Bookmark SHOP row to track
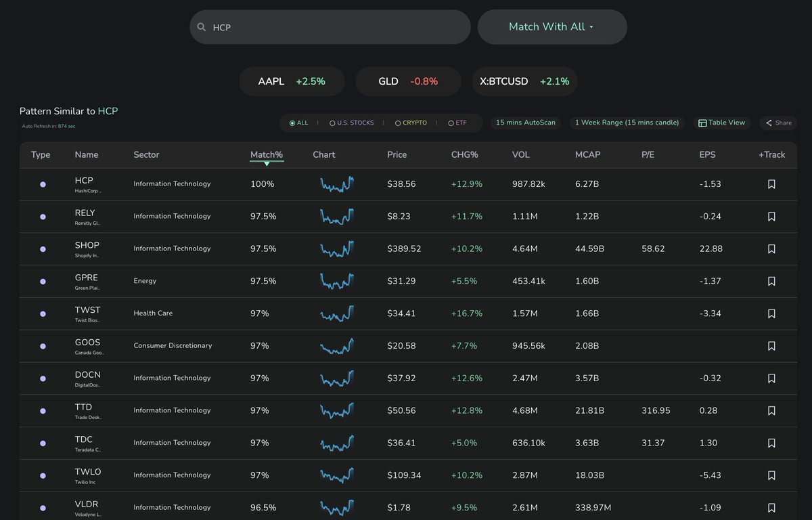 (x=771, y=249)
